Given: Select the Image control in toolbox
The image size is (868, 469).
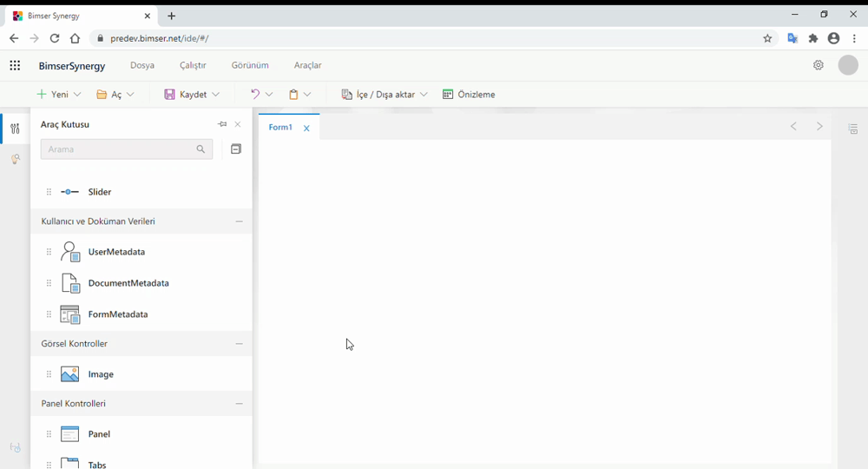Looking at the screenshot, I should 70,374.
